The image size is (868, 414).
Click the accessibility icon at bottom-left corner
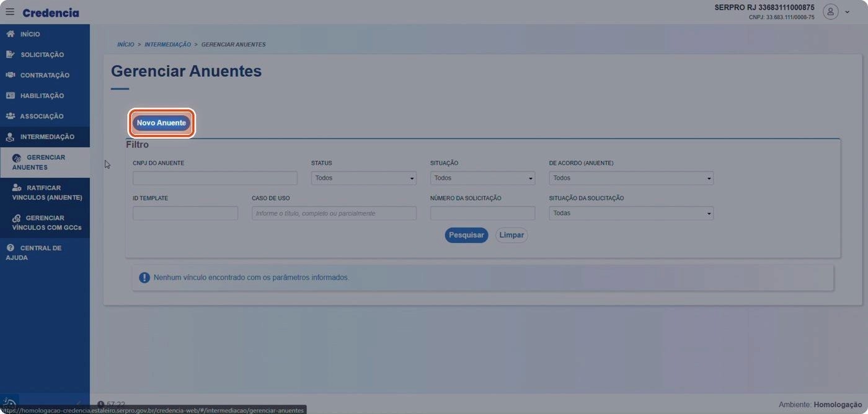9,403
